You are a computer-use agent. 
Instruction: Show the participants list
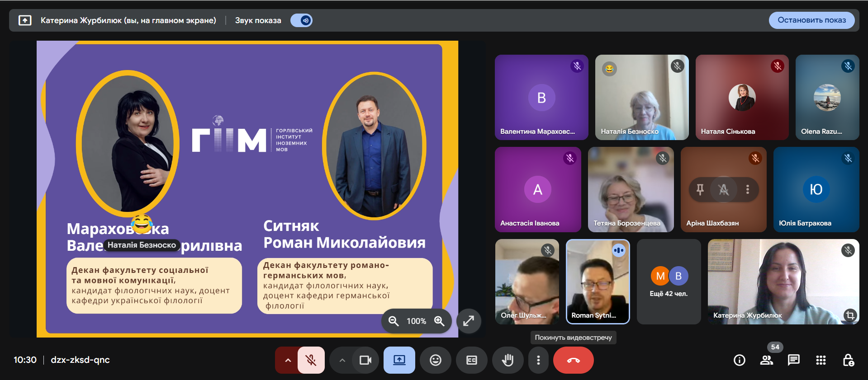[x=766, y=360]
